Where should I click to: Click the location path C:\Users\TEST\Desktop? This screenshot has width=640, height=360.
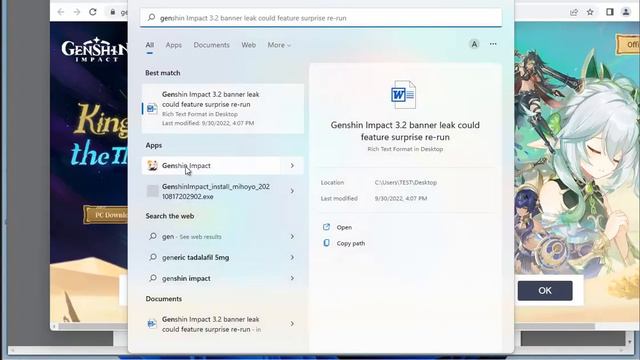406,182
